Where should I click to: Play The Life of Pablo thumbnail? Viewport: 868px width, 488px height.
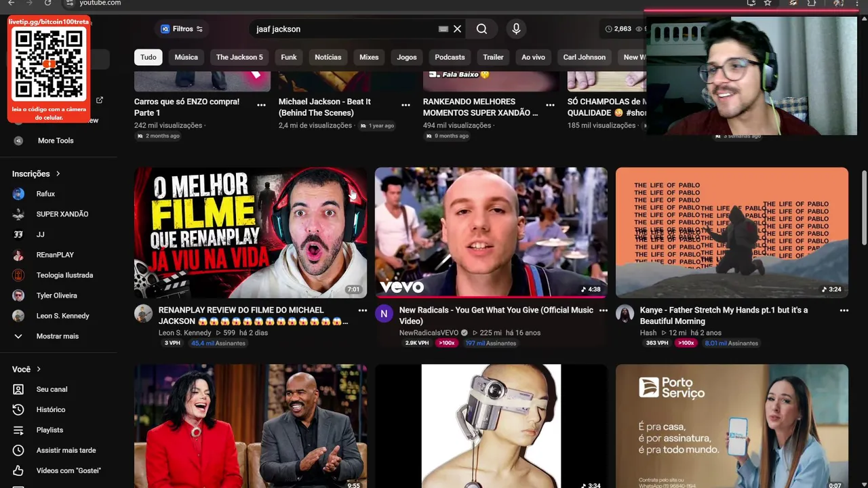tap(732, 232)
